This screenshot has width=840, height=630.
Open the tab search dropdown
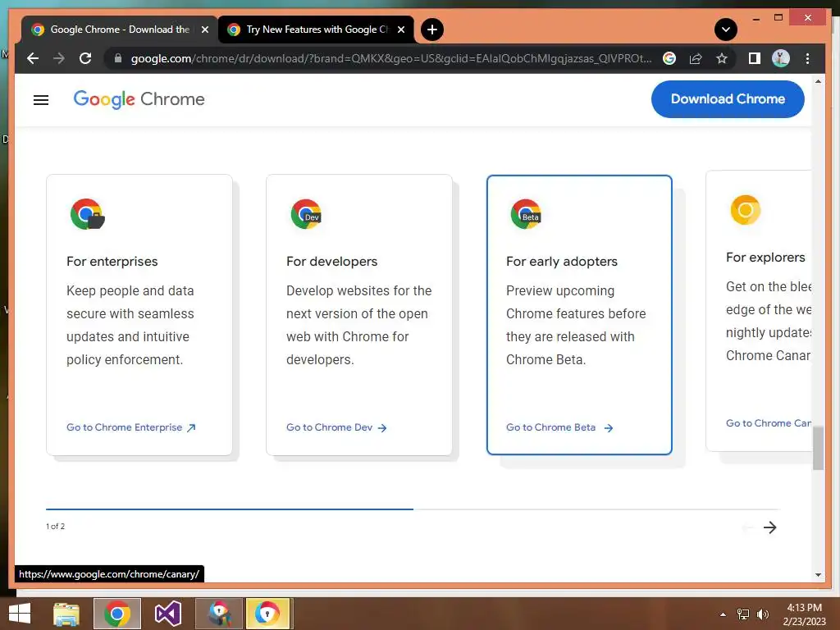(x=726, y=30)
